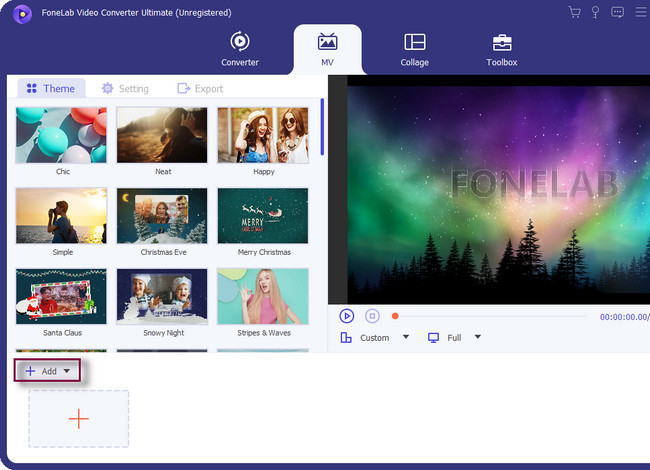Open the Collage tab

pos(415,49)
